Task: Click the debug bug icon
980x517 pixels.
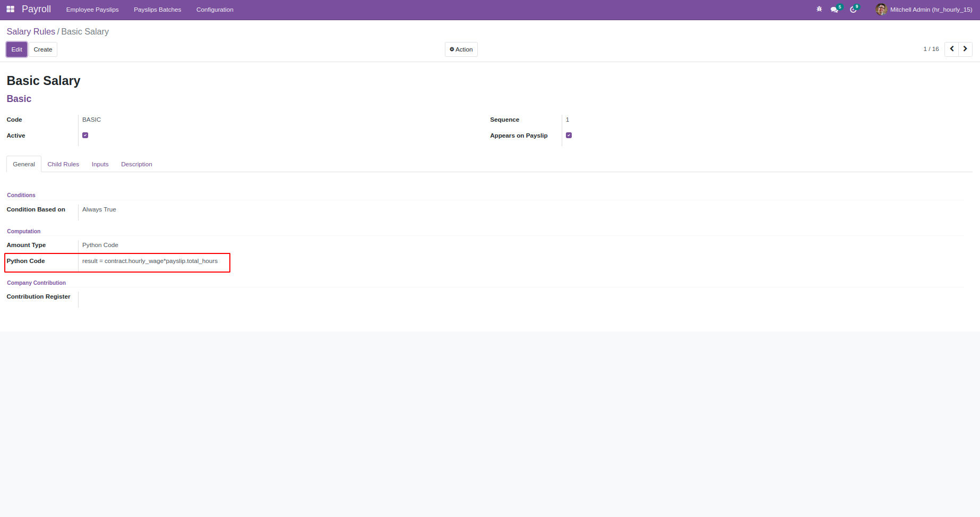Action: tap(819, 10)
